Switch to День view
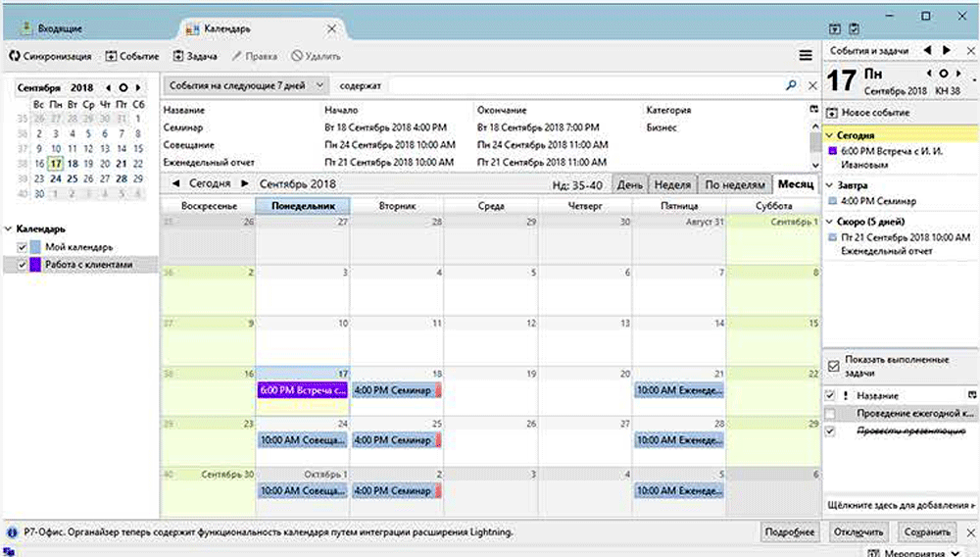Viewport: 980px width, 557px height. [x=629, y=185]
